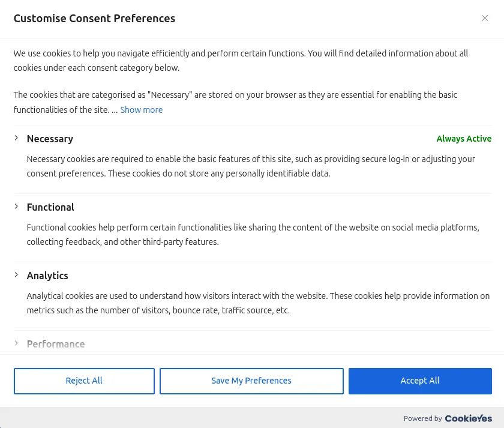Image resolution: width=504 pixels, height=428 pixels.
Task: Click the Always Active status label
Action: click(464, 139)
